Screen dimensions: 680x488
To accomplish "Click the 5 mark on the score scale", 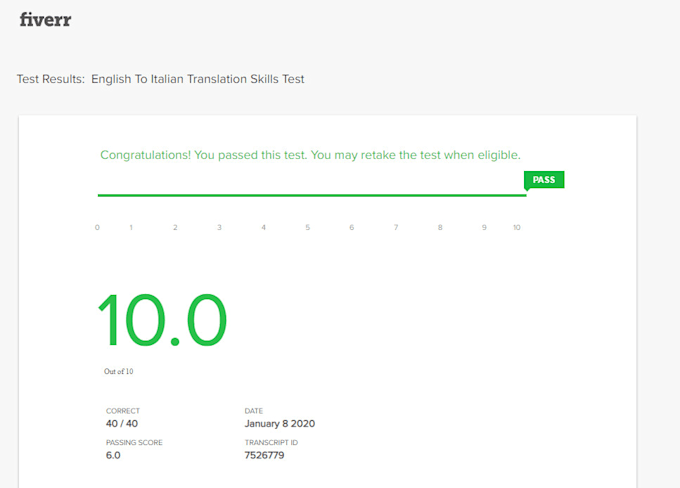I will coord(308,228).
